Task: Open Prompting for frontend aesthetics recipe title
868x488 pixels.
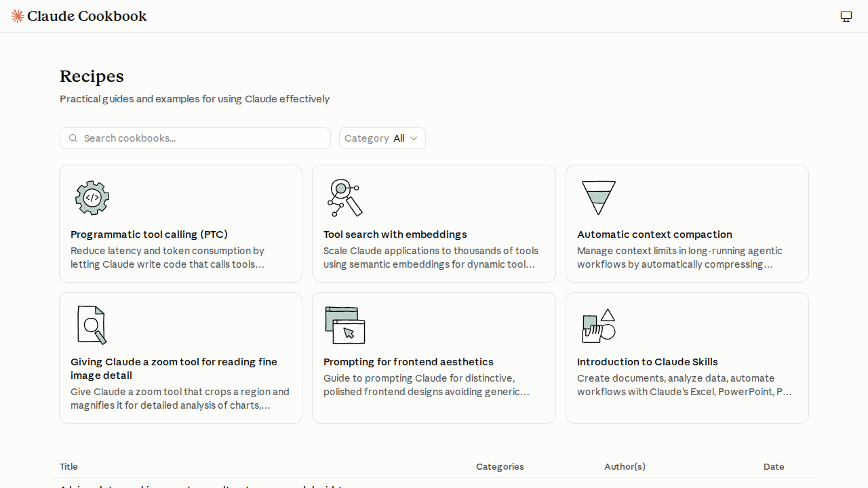Action: (408, 362)
